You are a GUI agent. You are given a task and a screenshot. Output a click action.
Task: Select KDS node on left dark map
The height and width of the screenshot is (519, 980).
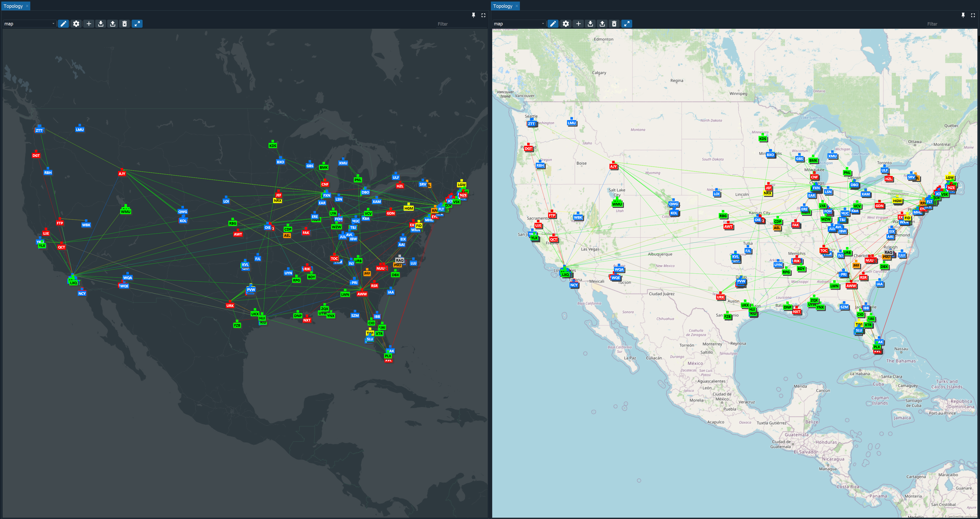tap(273, 145)
